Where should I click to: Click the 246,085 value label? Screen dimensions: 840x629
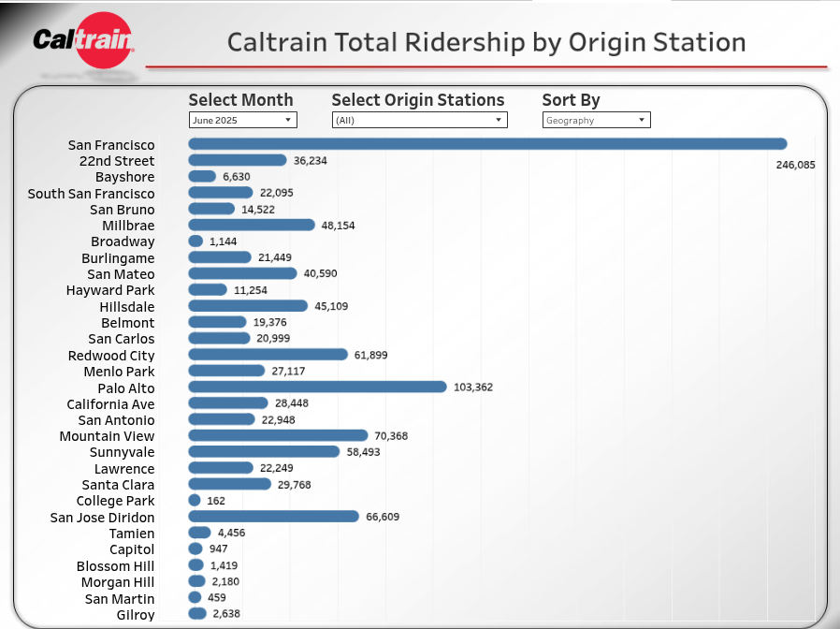(x=795, y=165)
